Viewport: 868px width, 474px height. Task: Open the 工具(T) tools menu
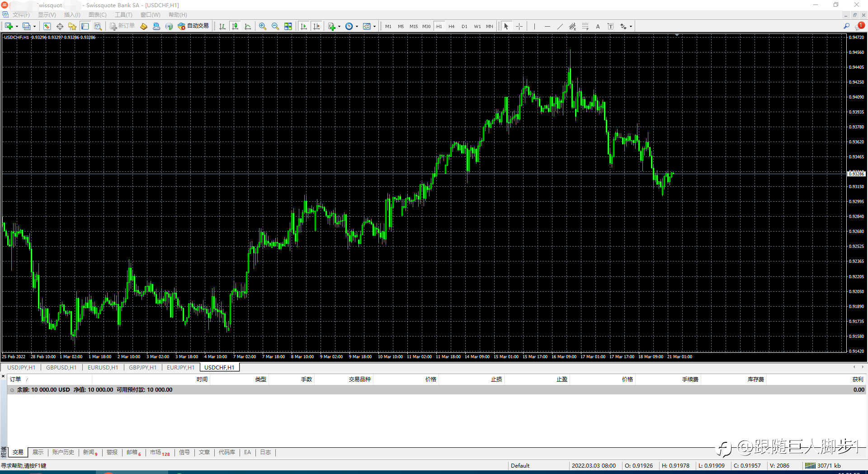click(x=123, y=15)
